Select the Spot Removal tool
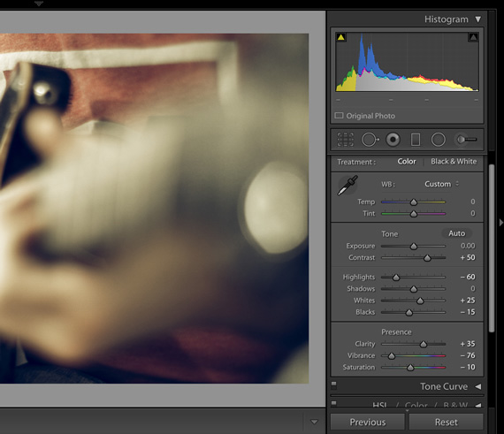The image size is (504, 434). click(370, 140)
